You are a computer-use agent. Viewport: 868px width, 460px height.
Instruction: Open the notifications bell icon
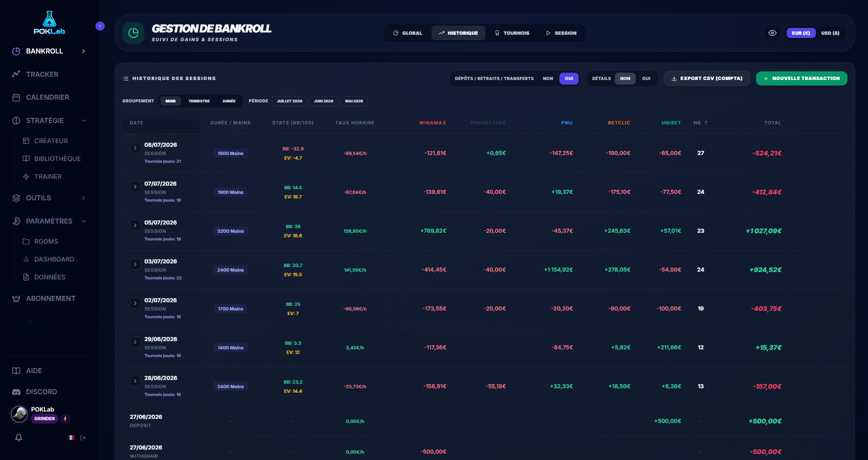coord(19,438)
